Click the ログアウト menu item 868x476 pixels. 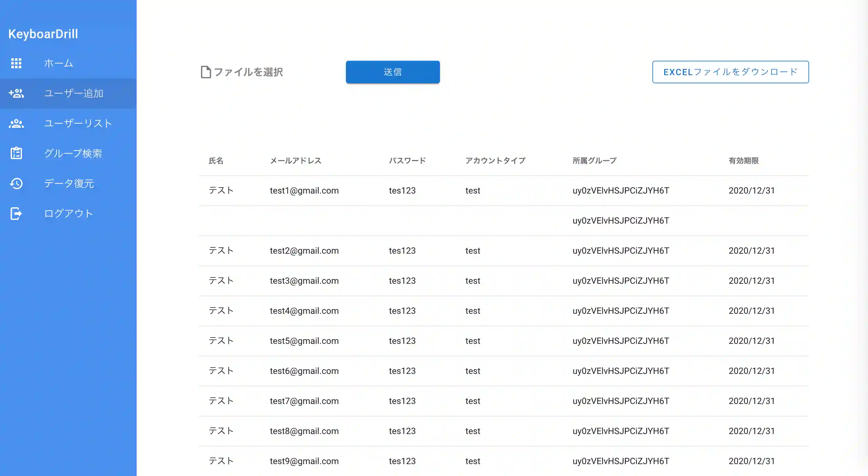pos(69,214)
